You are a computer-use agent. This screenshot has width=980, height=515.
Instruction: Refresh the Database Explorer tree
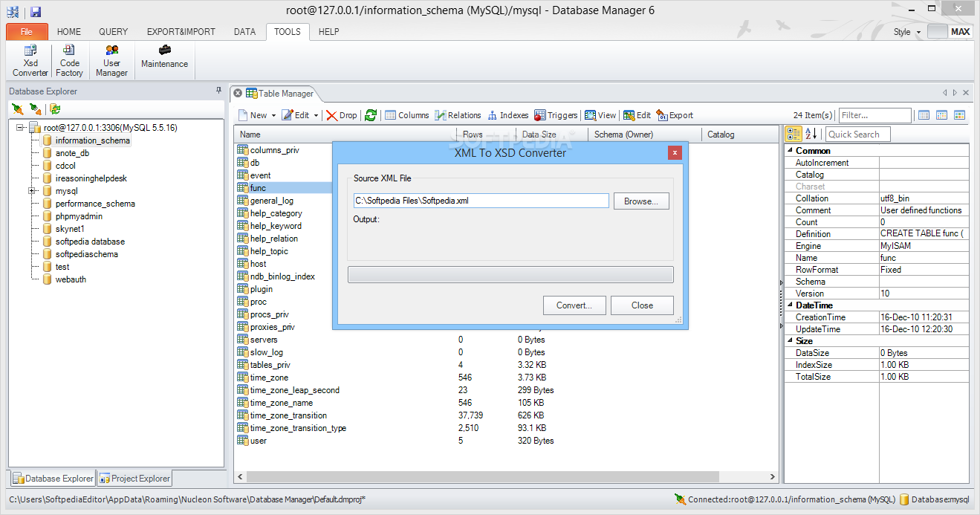55,109
